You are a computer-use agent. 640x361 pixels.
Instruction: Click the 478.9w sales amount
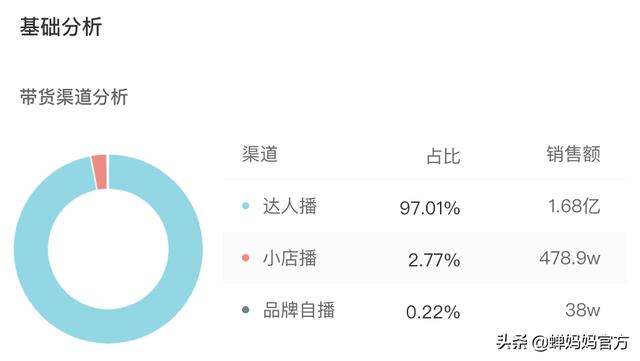[x=570, y=258]
